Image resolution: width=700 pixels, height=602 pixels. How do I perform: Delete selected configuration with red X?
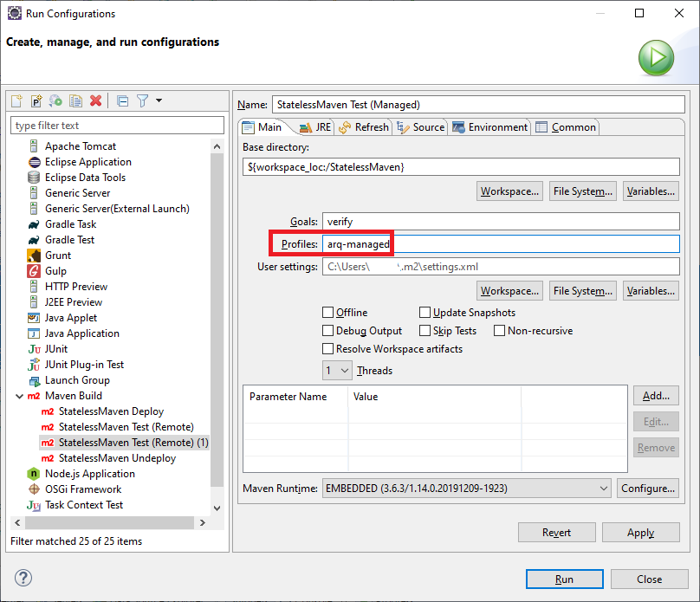point(96,101)
